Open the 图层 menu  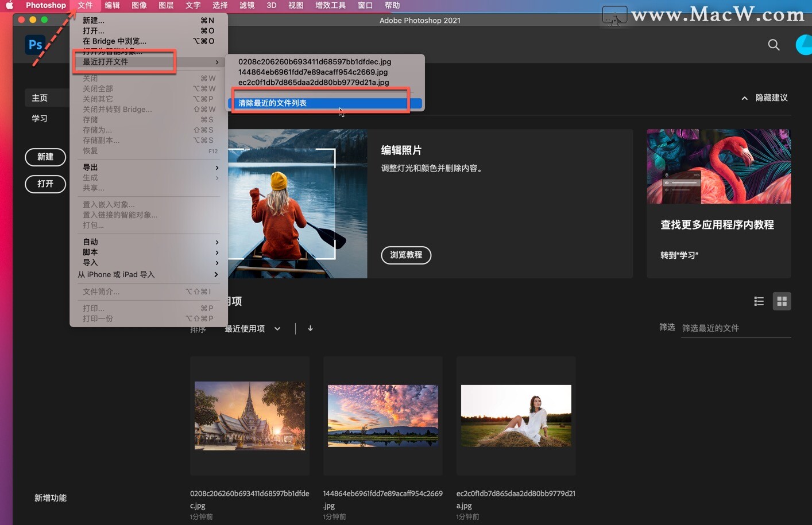pos(166,5)
